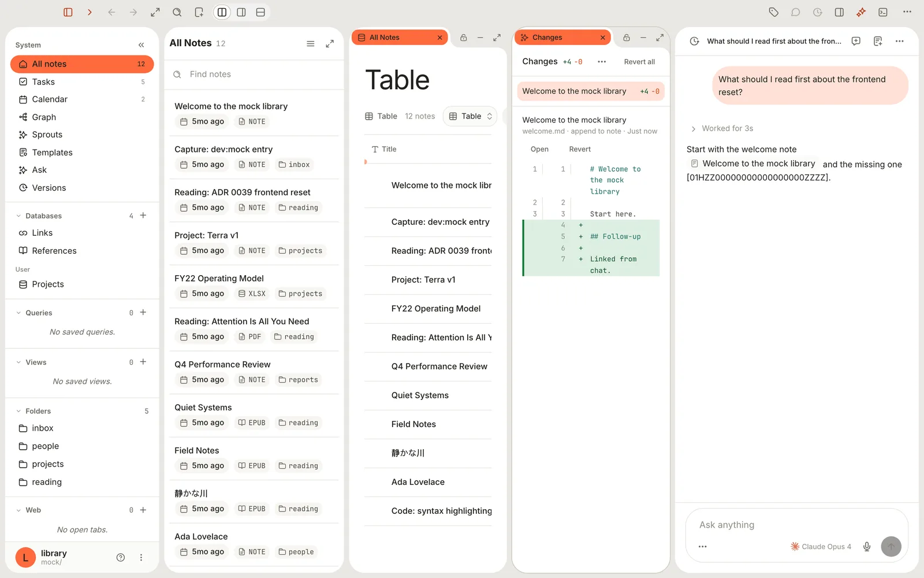Collapse the System sidebar with double chevron

coord(141,45)
